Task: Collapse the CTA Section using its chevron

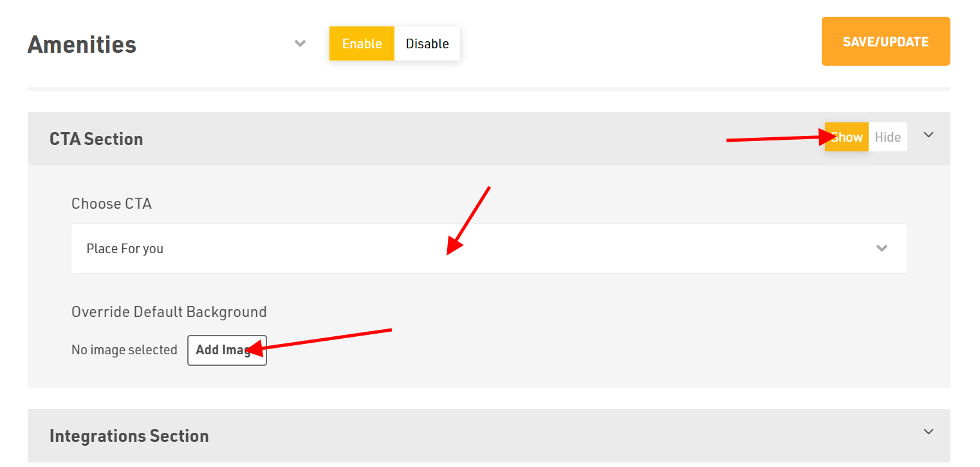Action: point(928,135)
